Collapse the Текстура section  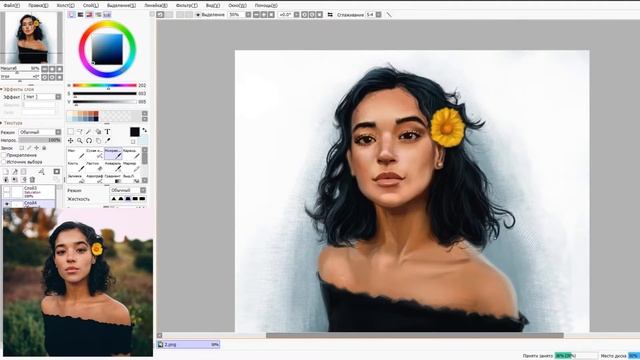coord(2,123)
